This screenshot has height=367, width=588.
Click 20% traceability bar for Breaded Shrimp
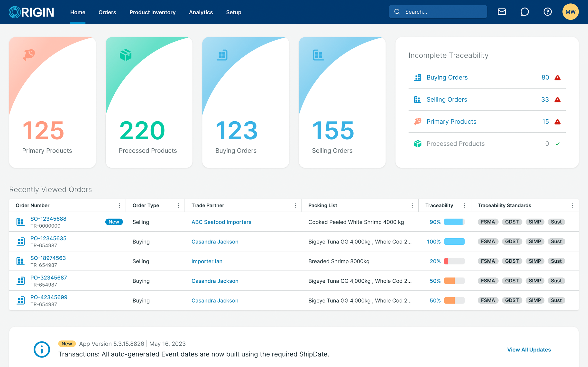[454, 261]
